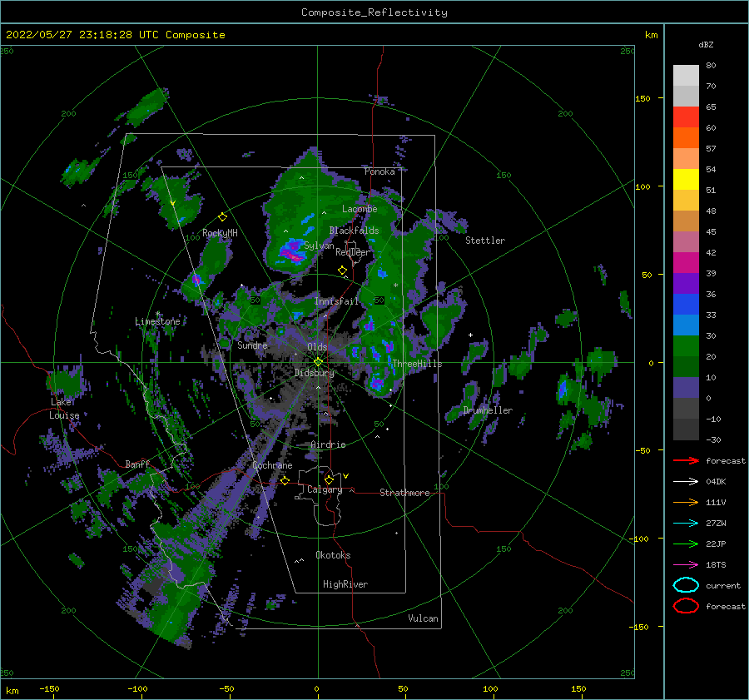This screenshot has width=749, height=700.
Task: Click the Okotoks label
Action: (333, 555)
